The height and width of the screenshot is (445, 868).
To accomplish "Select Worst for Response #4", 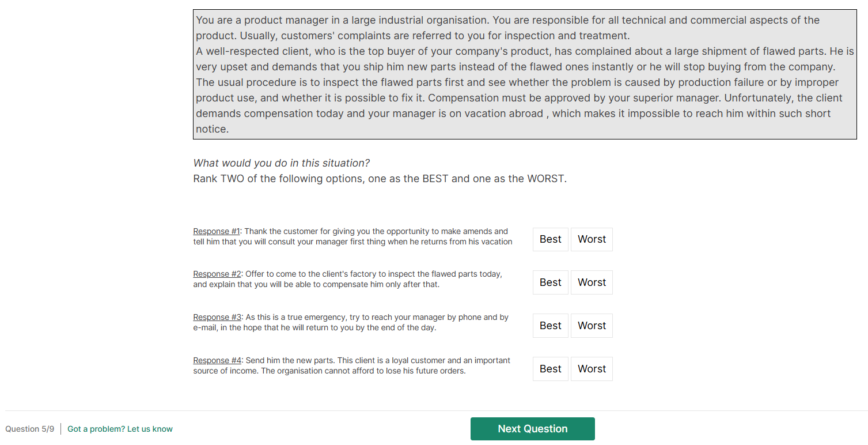I will pyautogui.click(x=592, y=369).
